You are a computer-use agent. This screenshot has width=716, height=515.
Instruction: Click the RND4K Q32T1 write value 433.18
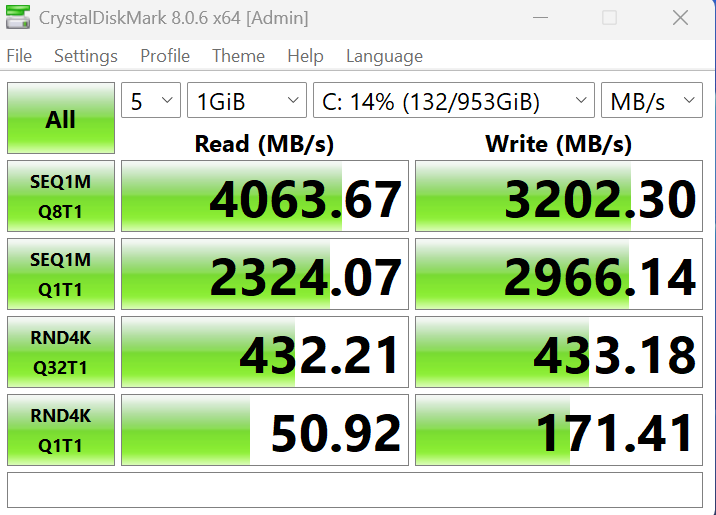(559, 352)
